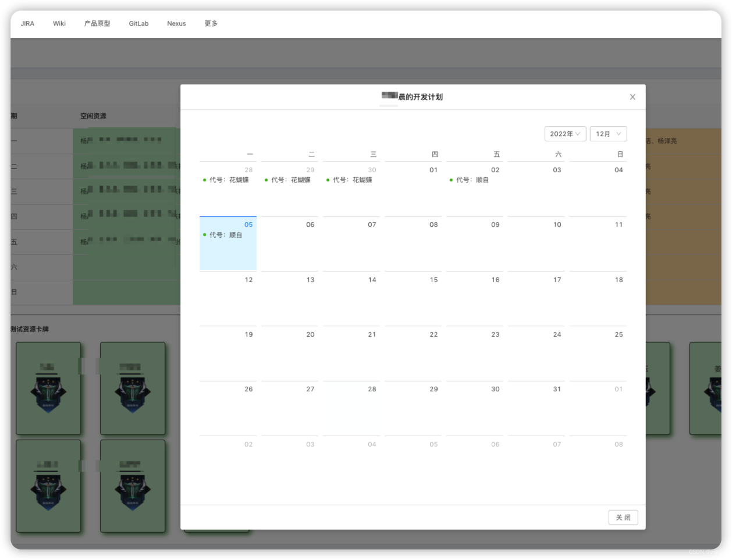Open the JIRA menu item

(27, 23)
